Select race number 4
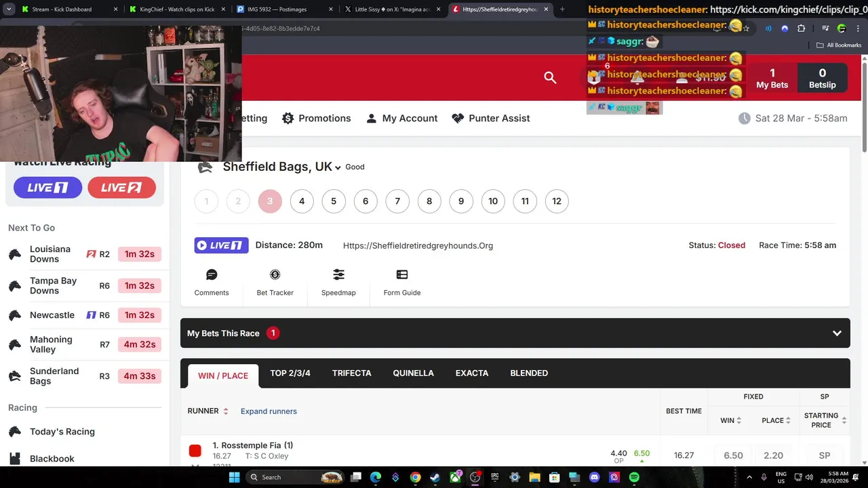The width and height of the screenshot is (868, 488). 302,201
